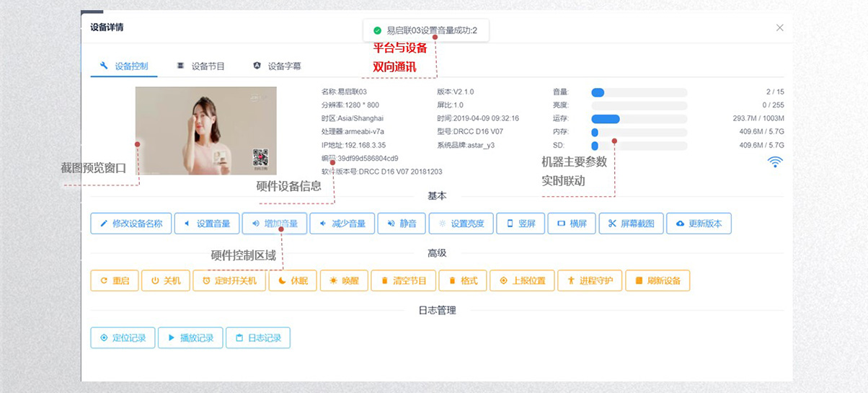Click the 亮度 brightness progress bar
Image resolution: width=868 pixels, height=393 pixels.
(639, 105)
